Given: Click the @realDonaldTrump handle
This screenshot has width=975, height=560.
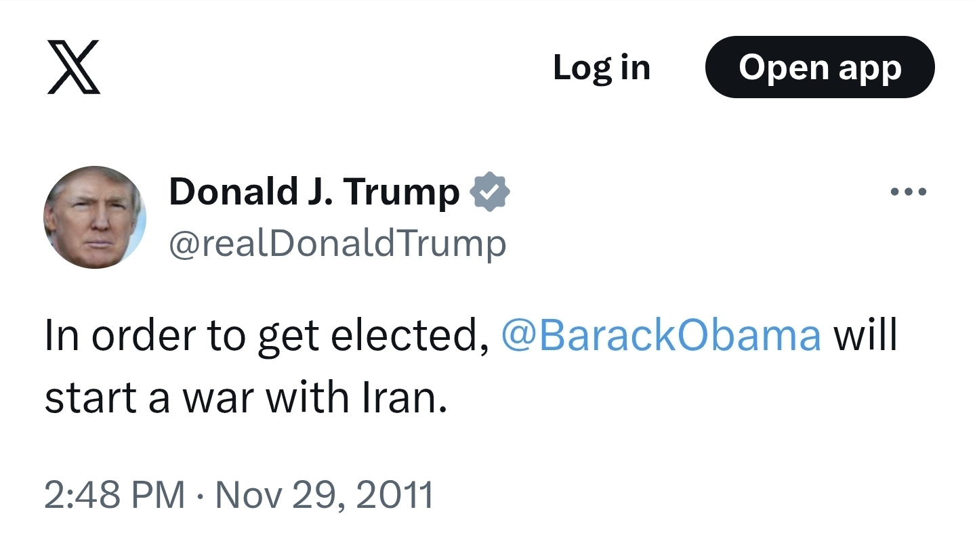Looking at the screenshot, I should (x=337, y=243).
